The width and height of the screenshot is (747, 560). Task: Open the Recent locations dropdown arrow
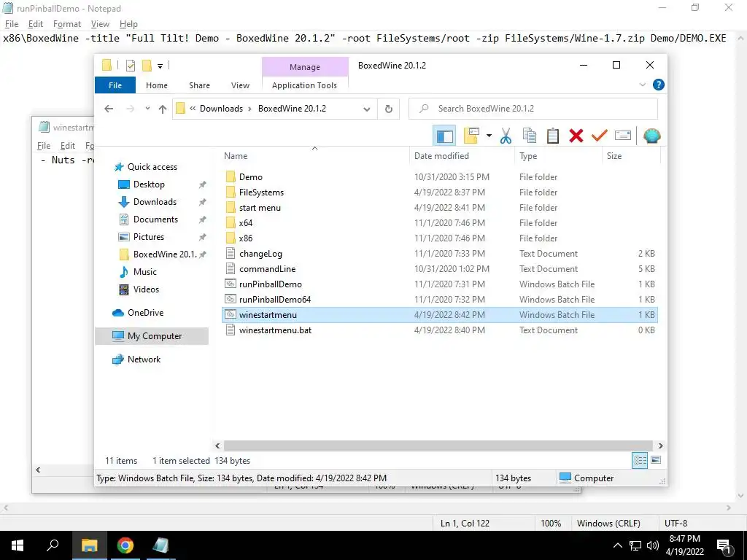[x=147, y=109]
